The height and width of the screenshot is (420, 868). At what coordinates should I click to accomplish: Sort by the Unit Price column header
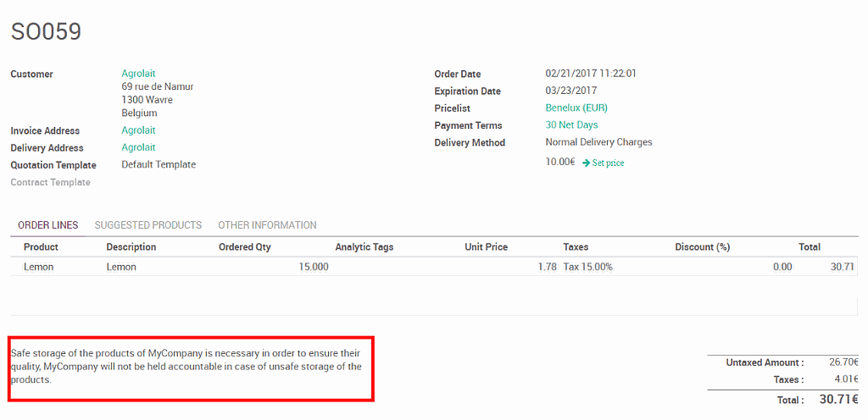tap(486, 247)
